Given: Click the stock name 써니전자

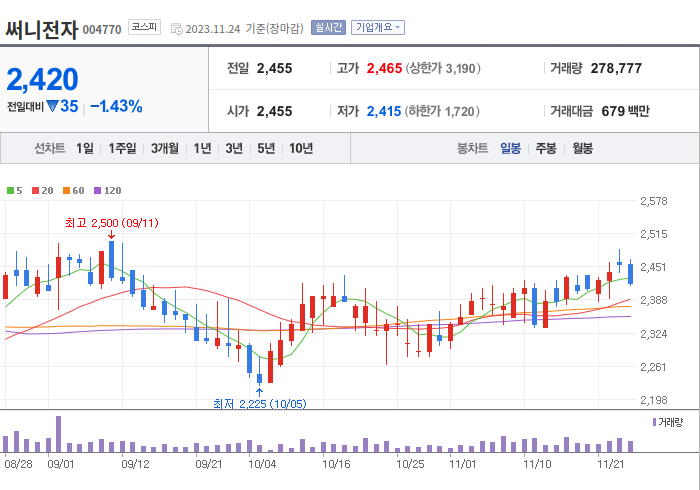Looking at the screenshot, I should (42, 30).
